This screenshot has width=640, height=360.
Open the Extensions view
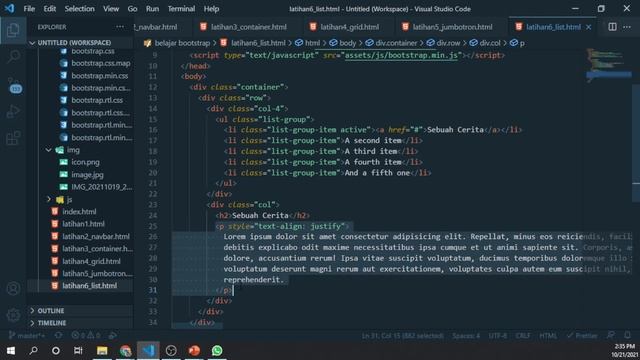pyautogui.click(x=13, y=138)
